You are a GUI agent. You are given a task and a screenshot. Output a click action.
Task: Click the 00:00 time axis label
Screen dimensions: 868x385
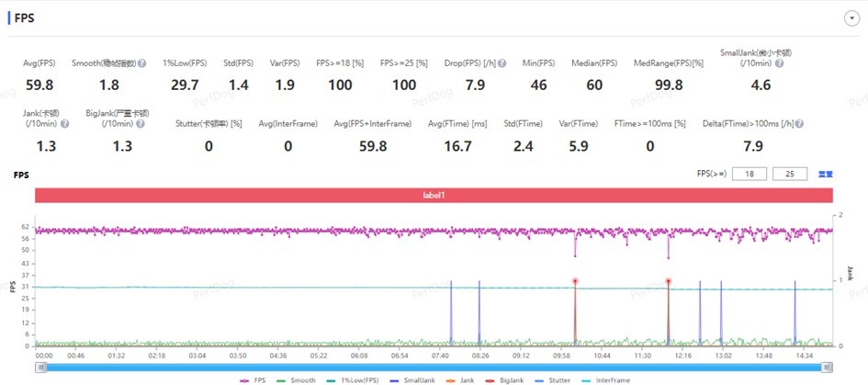click(x=44, y=356)
